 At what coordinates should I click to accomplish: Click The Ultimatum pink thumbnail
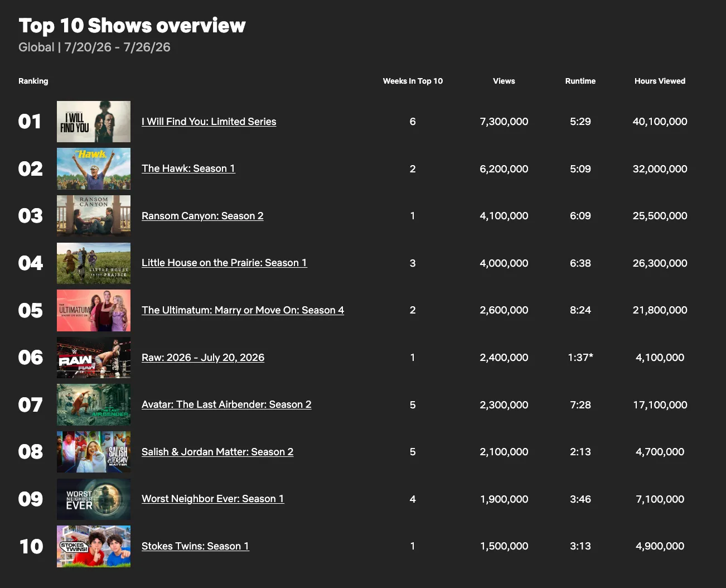click(x=94, y=310)
